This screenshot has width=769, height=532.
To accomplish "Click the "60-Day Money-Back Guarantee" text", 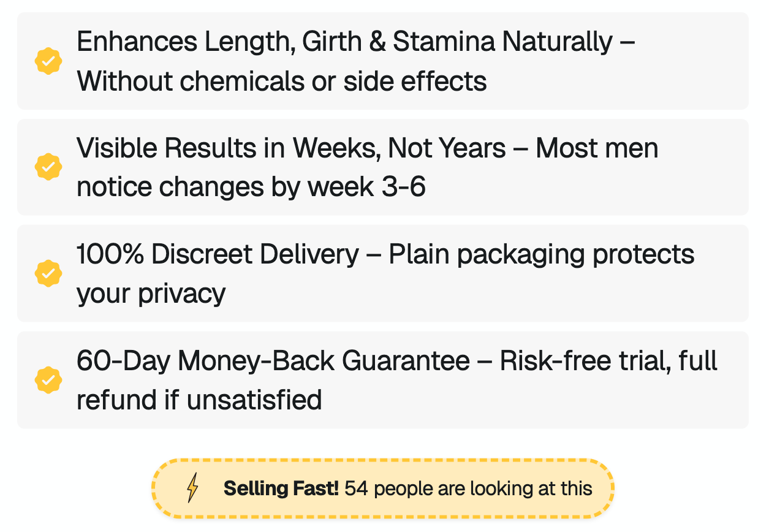I will [273, 361].
